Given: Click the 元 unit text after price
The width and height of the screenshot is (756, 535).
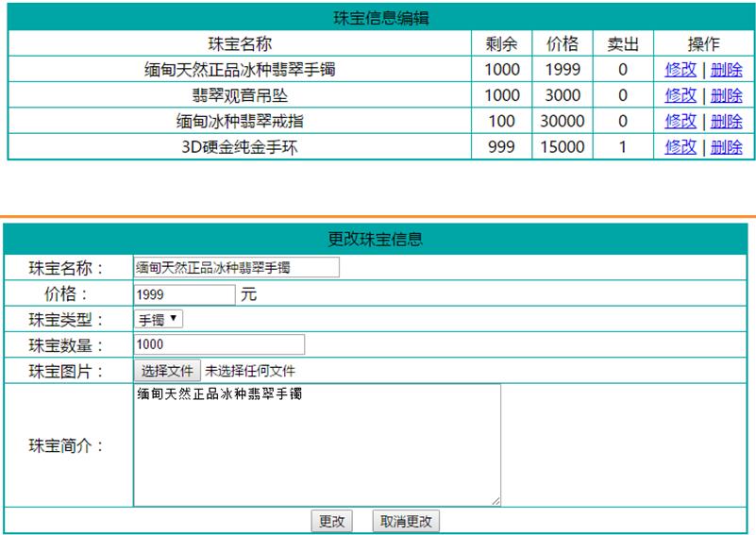Looking at the screenshot, I should pos(249,294).
